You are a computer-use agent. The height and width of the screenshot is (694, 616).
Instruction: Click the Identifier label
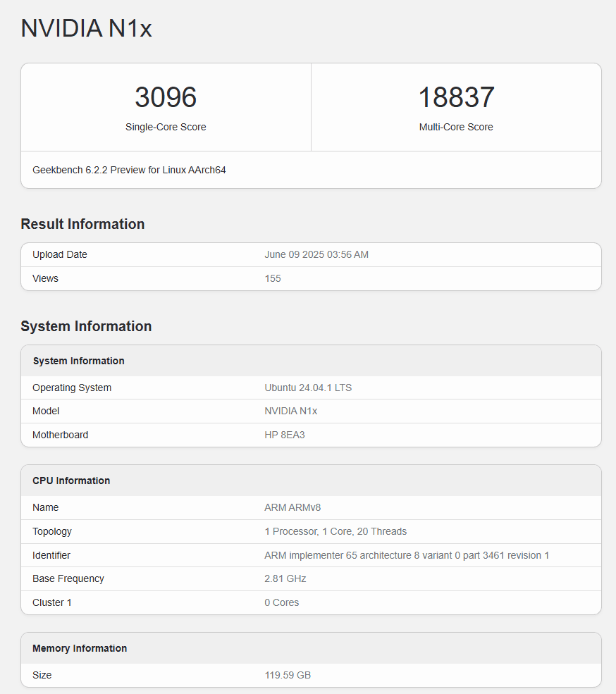[51, 555]
